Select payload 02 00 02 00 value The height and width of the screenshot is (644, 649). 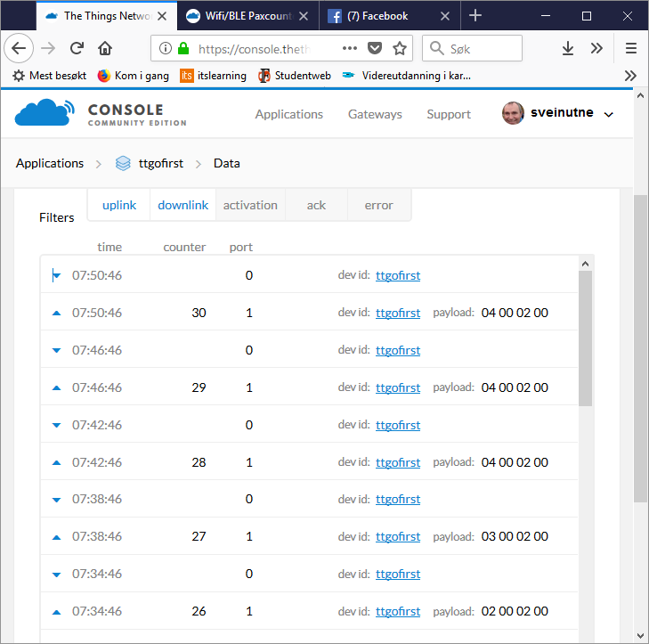pyautogui.click(x=515, y=611)
